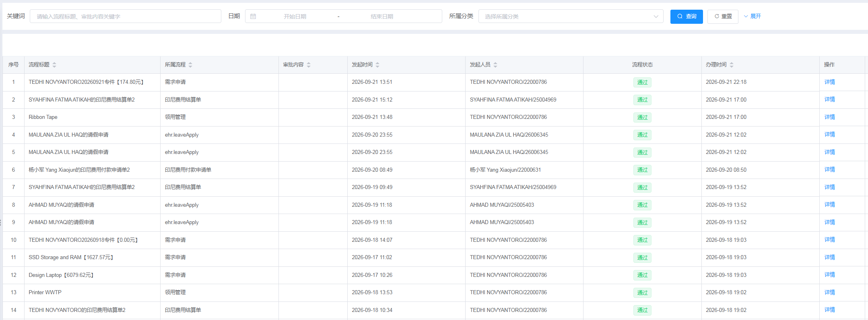Sort by 办理时间 column arrows
This screenshot has width=868, height=320.
tap(732, 65)
